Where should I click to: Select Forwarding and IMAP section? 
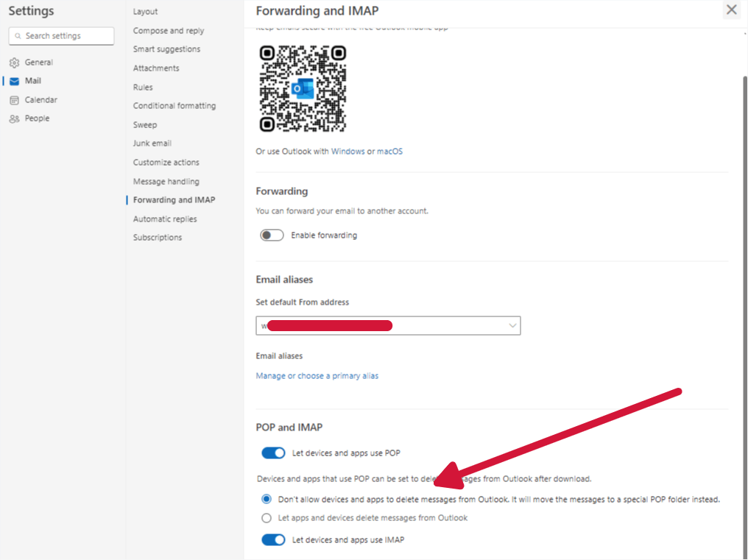(174, 200)
